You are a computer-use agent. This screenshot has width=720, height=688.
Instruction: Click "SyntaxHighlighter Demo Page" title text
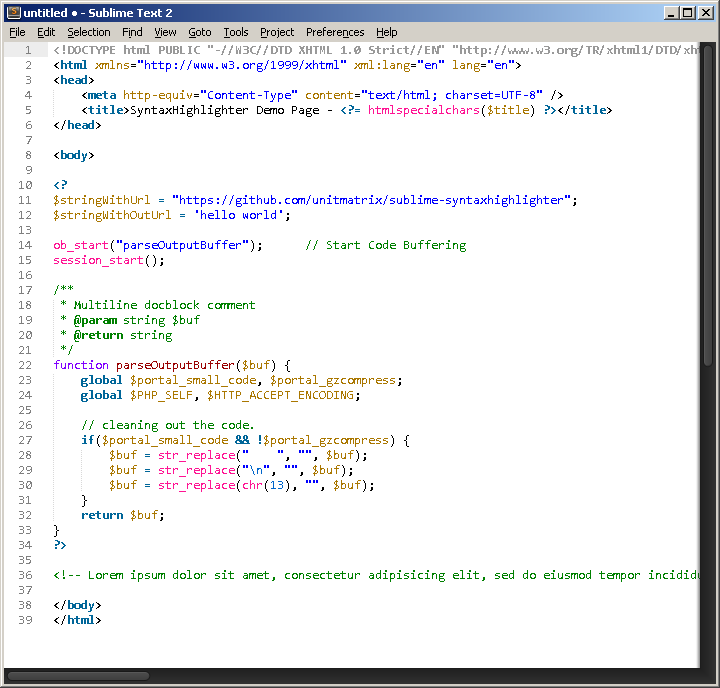[225, 110]
